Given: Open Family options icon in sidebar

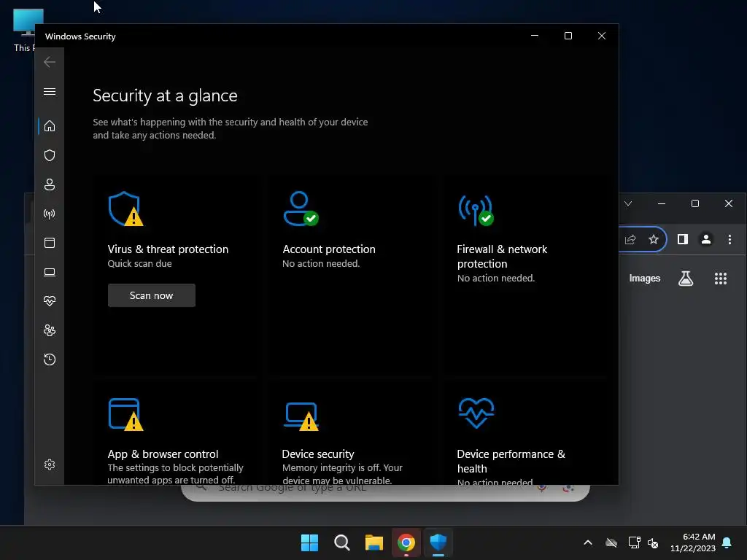Looking at the screenshot, I should [50, 330].
